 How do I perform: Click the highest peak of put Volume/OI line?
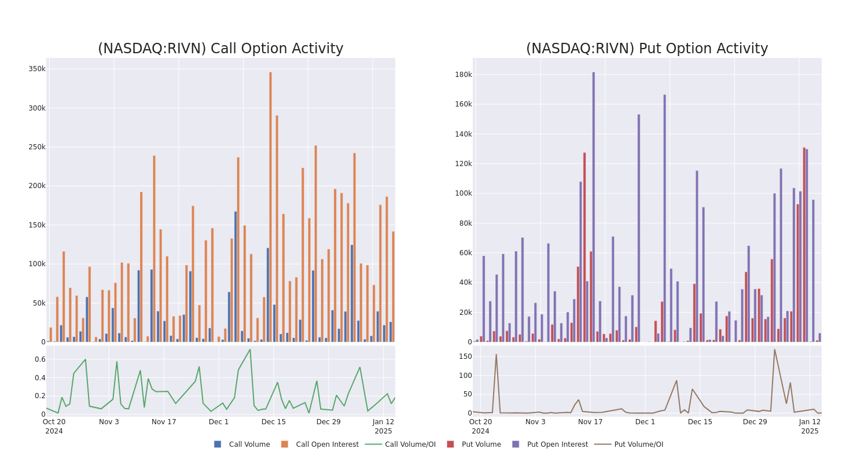pos(774,349)
